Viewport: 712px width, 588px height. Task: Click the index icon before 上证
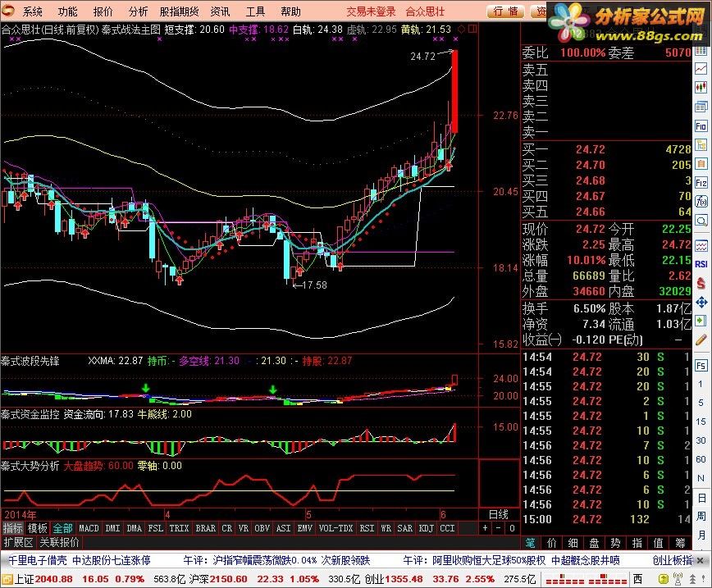[x=7, y=579]
